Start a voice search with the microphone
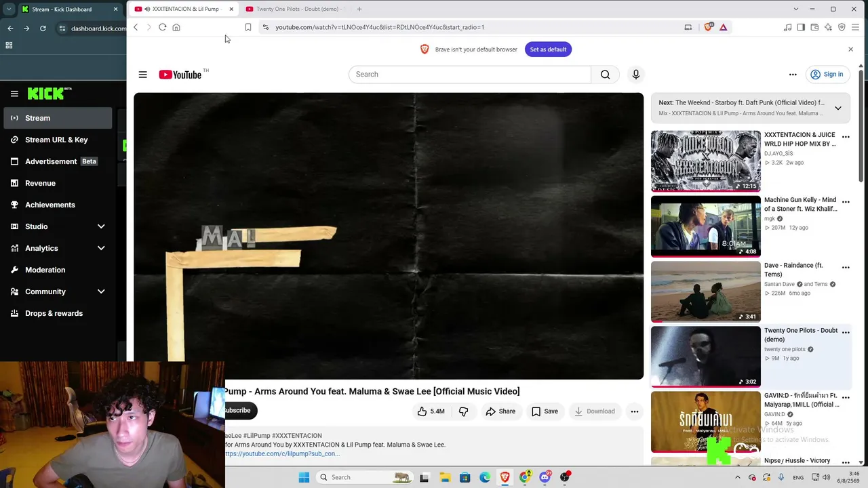868x488 pixels. pos(635,75)
